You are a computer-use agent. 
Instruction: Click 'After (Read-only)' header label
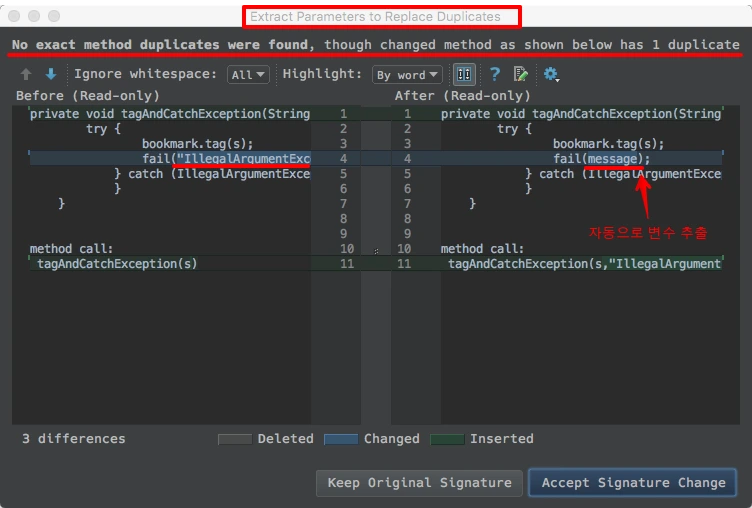[462, 96]
